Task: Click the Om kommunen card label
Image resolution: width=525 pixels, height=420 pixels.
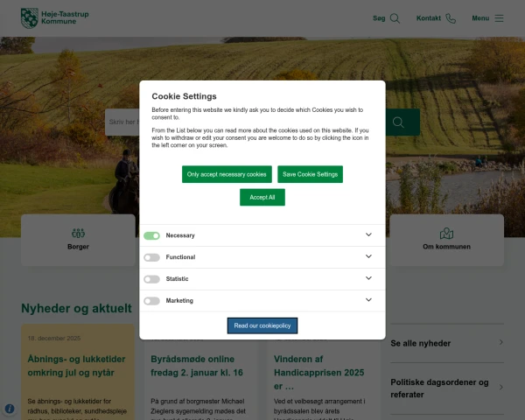Action: coord(446,247)
